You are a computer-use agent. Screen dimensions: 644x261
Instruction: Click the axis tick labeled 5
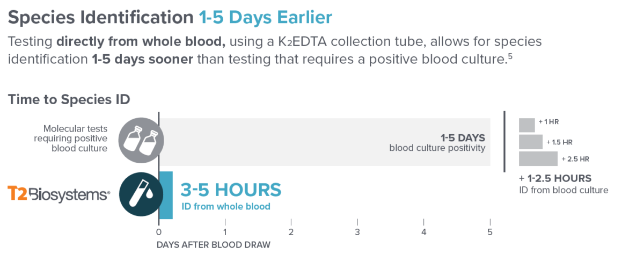[x=490, y=231]
